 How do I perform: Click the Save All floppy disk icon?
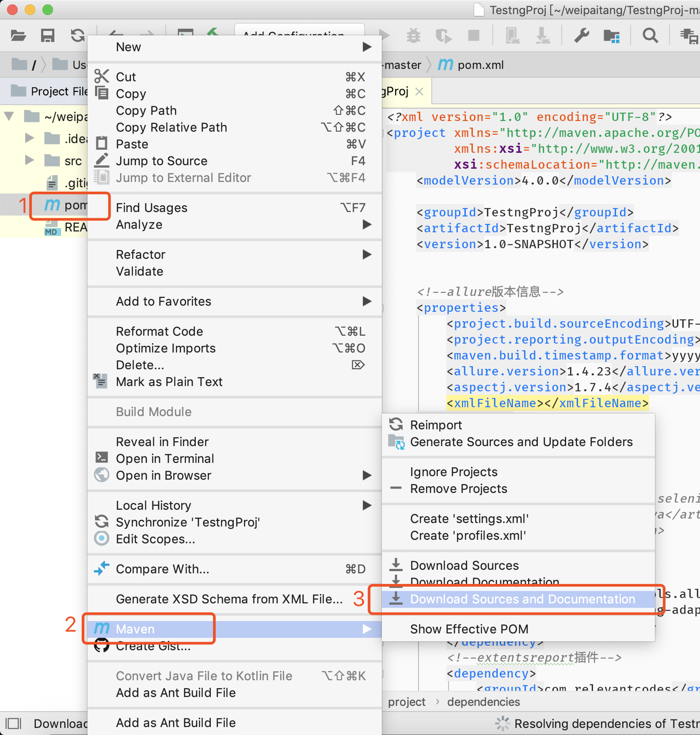[x=48, y=35]
